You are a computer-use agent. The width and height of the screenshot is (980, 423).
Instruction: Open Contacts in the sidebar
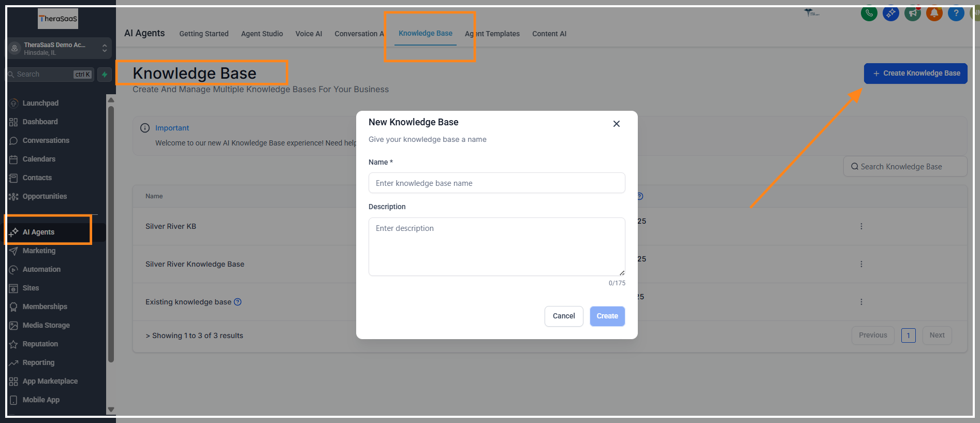pyautogui.click(x=37, y=178)
